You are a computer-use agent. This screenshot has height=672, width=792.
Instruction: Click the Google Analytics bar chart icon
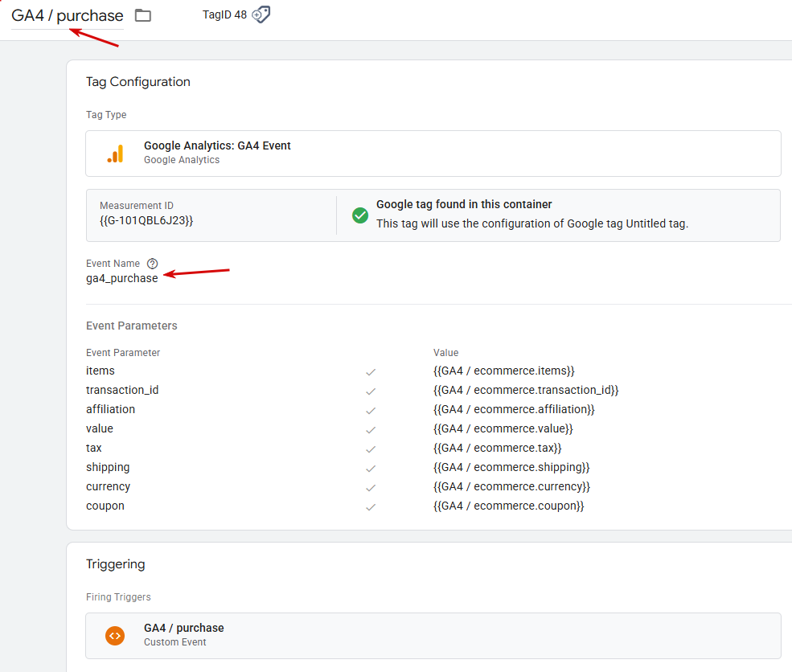pos(116,154)
